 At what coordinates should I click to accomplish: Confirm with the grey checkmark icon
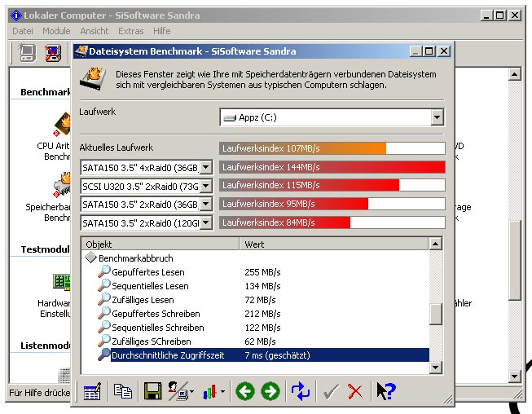[331, 392]
